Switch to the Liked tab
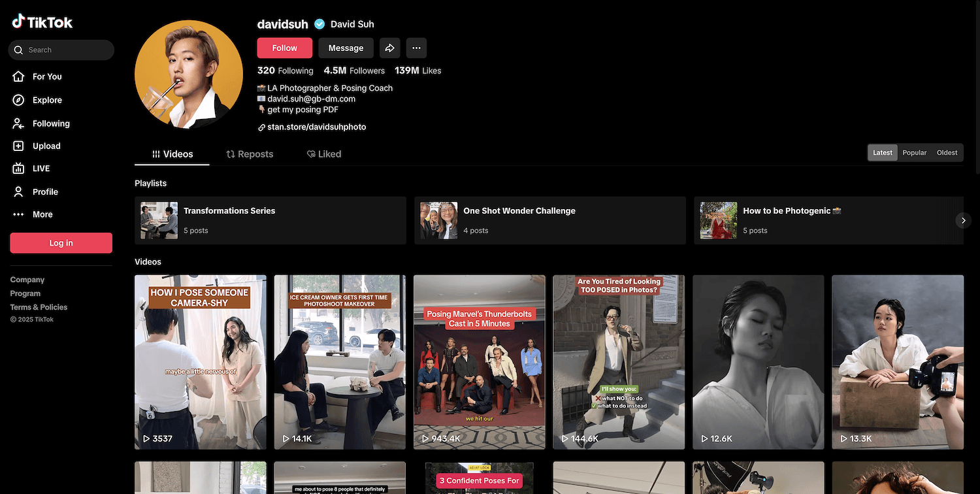 [x=324, y=154]
